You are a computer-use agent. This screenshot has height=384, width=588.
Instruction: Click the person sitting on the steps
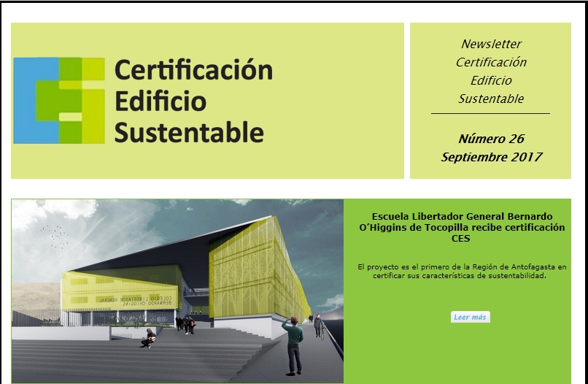coord(149,337)
